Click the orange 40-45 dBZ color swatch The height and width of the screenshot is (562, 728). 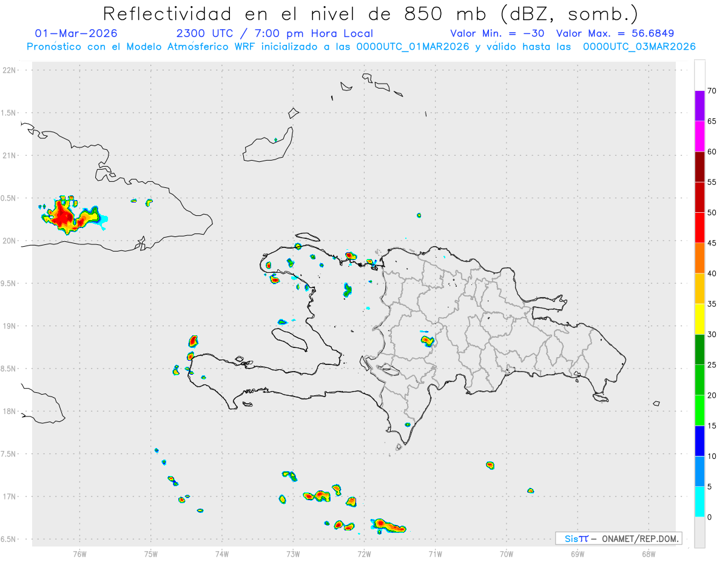699,258
